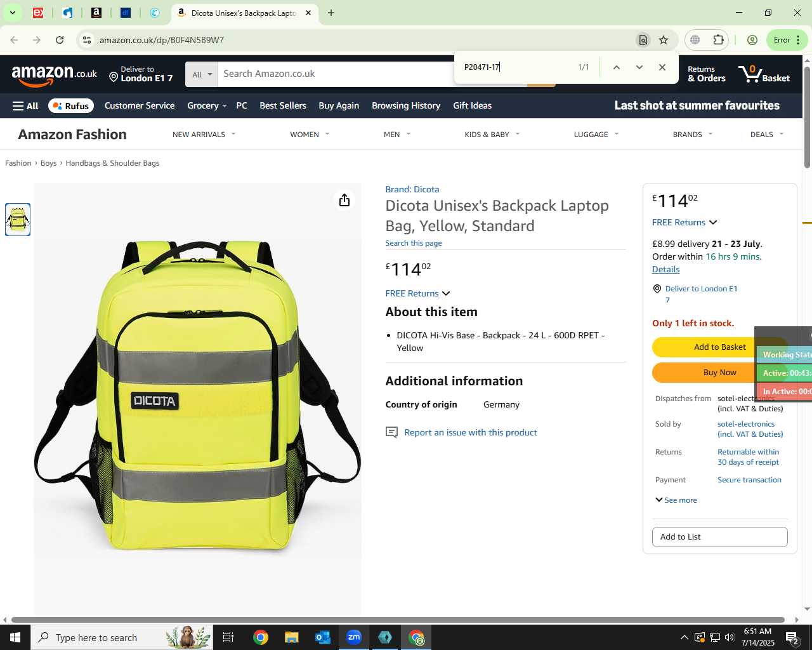Open the search category All dropdown
This screenshot has width=812, height=650.
(x=202, y=74)
